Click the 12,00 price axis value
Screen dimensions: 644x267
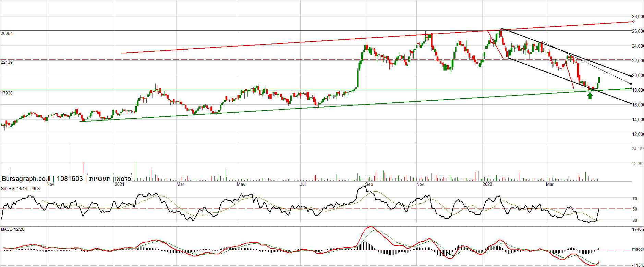pos(638,135)
